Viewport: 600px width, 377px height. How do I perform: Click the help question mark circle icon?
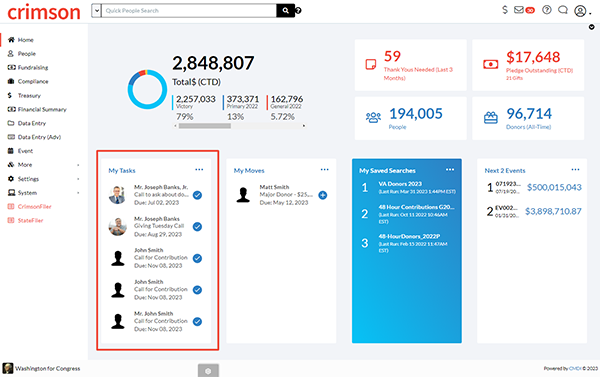[547, 10]
